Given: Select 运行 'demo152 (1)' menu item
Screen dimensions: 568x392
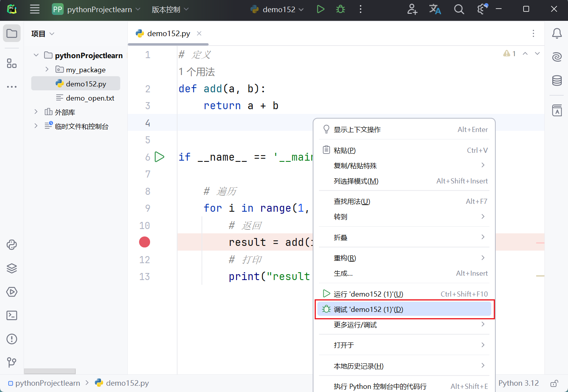Looking at the screenshot, I should tap(404, 294).
